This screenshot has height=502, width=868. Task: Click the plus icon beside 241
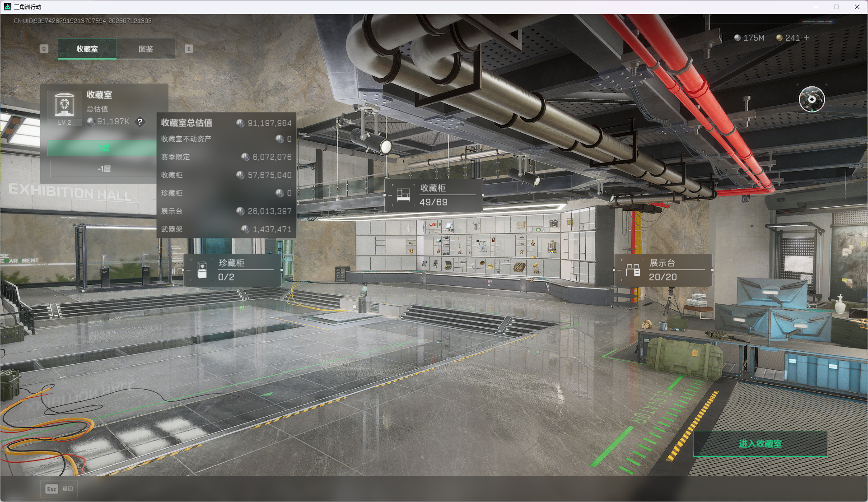[x=807, y=38]
